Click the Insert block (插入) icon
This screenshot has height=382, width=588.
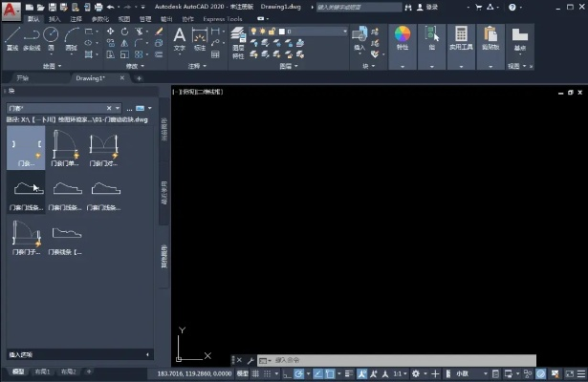359,36
